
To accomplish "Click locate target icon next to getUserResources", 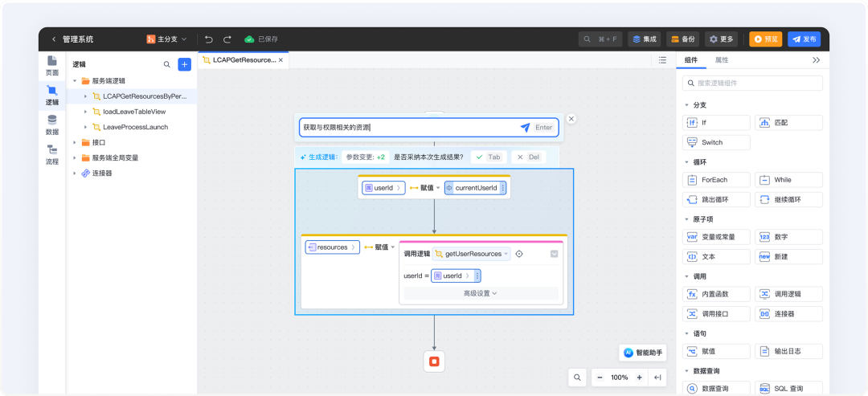I will pos(519,254).
